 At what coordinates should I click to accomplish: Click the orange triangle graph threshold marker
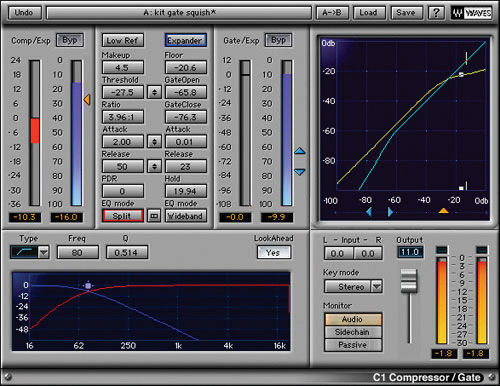pos(443,211)
